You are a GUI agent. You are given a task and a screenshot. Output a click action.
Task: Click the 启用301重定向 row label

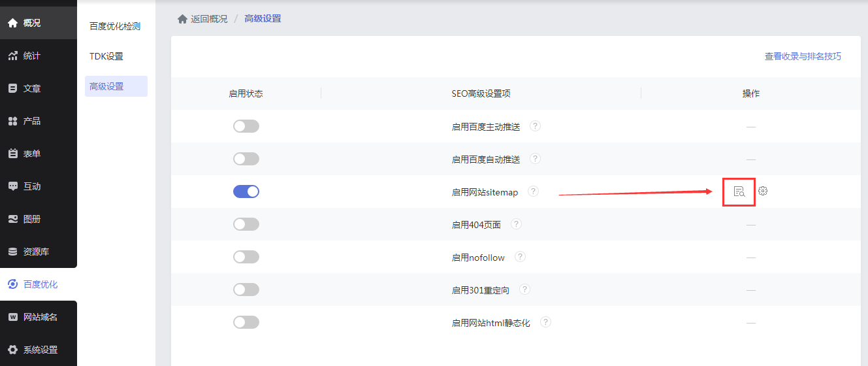[x=481, y=290]
